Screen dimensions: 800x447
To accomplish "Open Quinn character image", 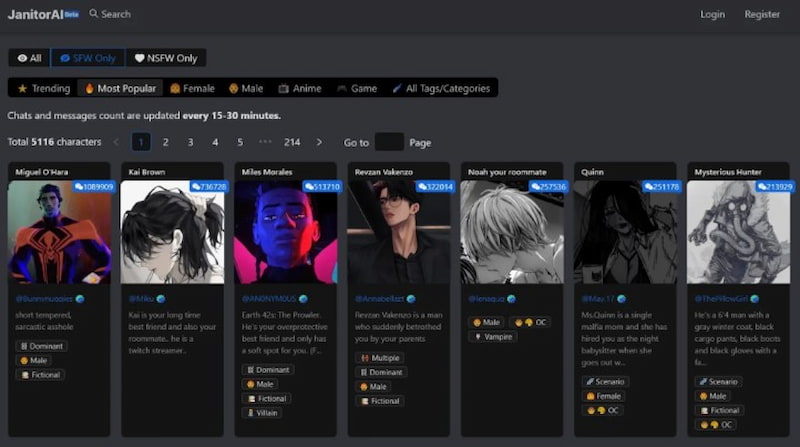I will coord(626,232).
